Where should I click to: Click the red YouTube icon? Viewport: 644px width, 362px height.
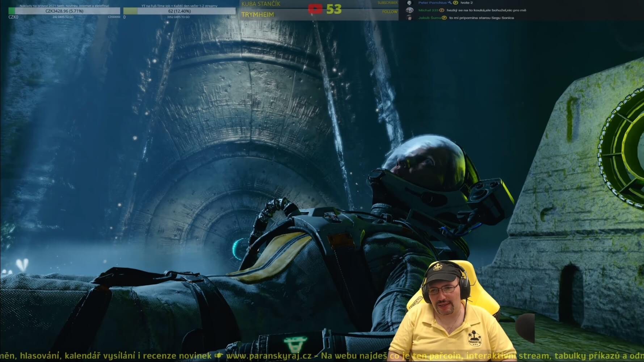(315, 9)
